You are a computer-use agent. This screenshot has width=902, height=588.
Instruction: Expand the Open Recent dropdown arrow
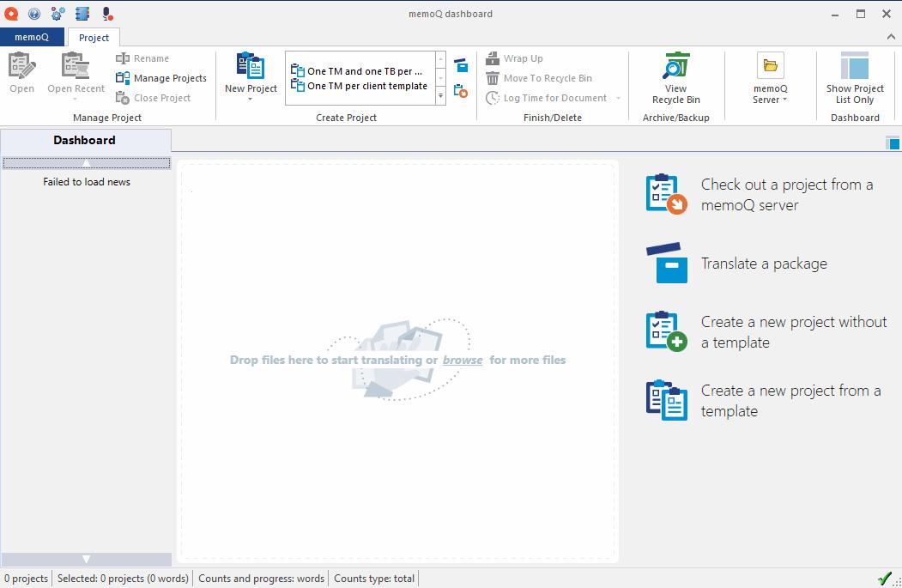[75, 100]
